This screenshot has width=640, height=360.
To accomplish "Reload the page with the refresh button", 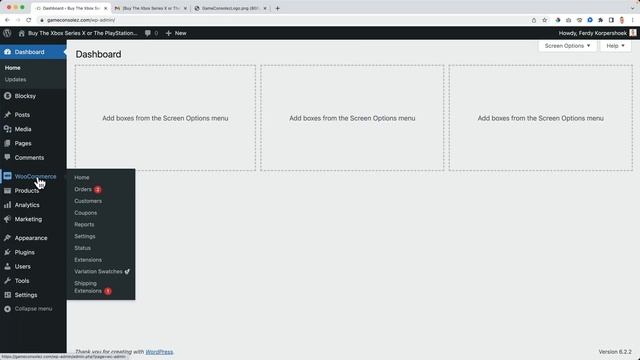I will [x=29, y=20].
